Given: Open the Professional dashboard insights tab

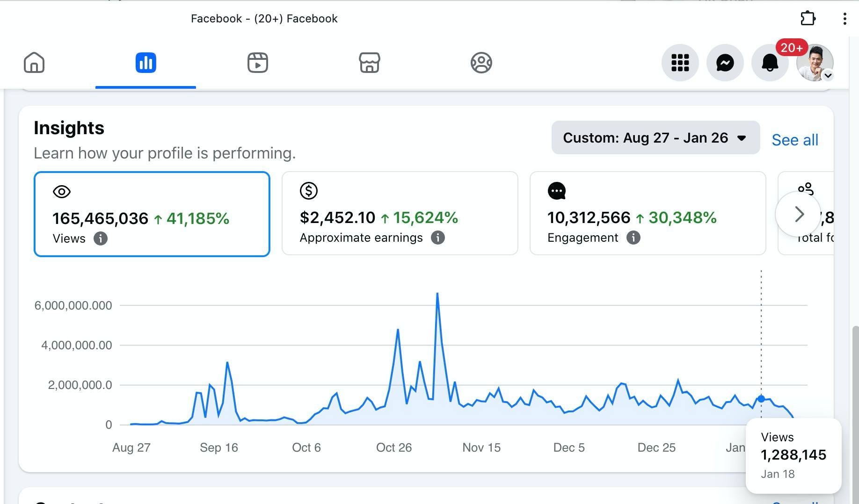Looking at the screenshot, I should point(146,63).
